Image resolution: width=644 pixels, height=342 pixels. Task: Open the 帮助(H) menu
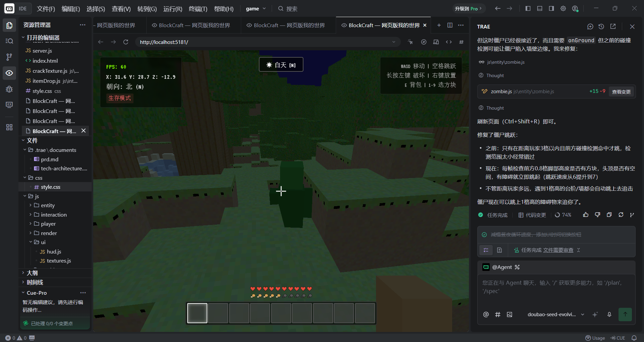(x=224, y=9)
